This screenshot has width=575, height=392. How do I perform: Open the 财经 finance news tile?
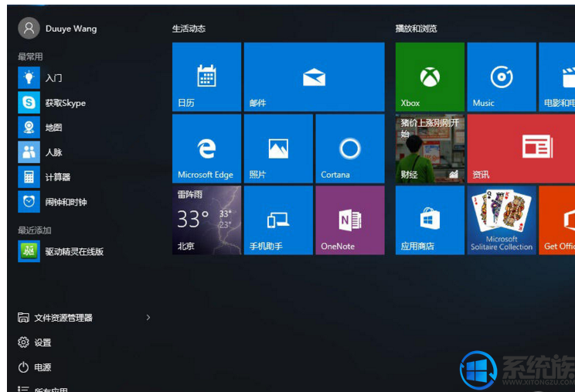tap(430, 148)
